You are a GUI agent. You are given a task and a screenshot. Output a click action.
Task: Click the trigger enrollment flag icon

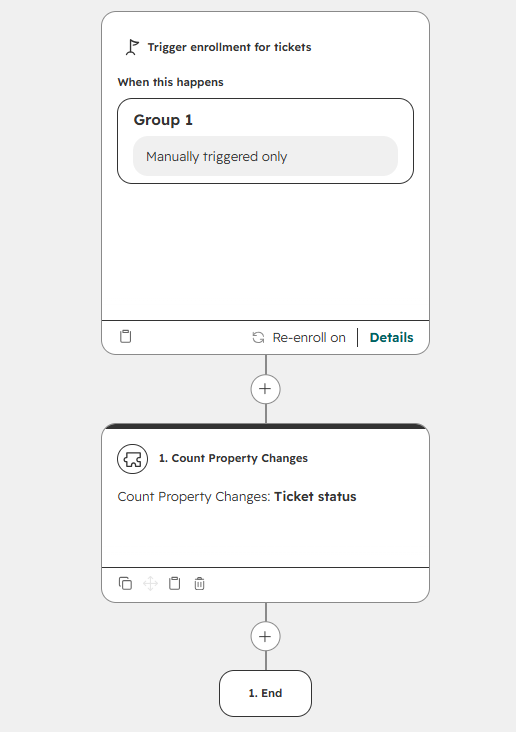tap(132, 47)
